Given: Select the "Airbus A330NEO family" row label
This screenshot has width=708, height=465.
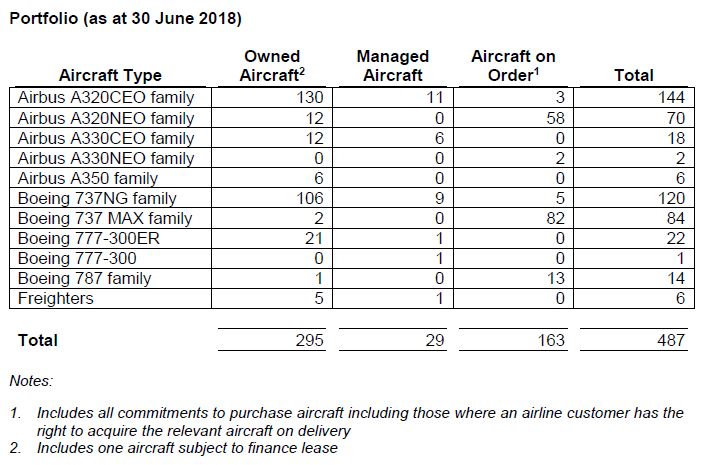Looking at the screenshot, I should tap(106, 158).
